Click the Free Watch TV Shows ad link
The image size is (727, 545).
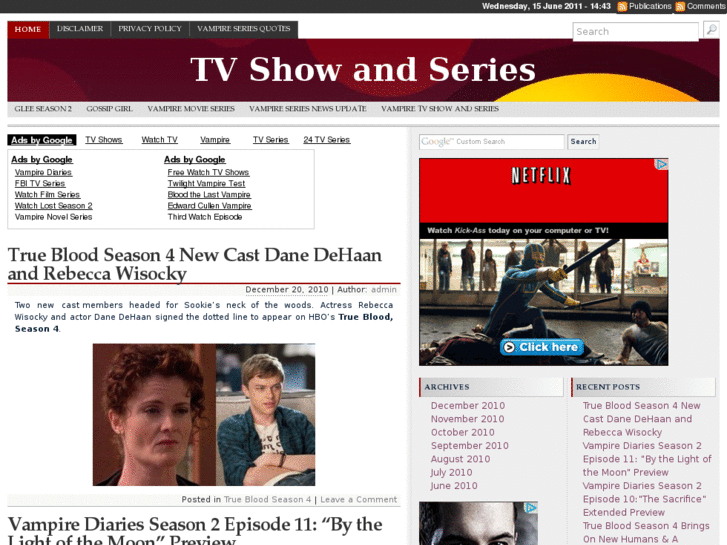point(209,173)
